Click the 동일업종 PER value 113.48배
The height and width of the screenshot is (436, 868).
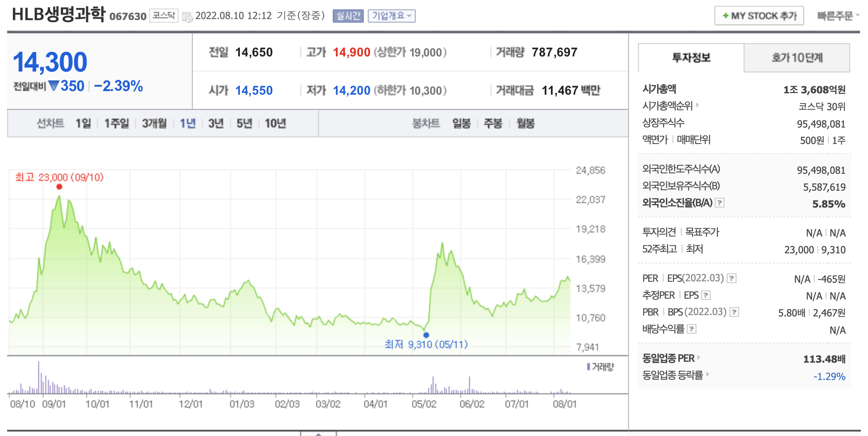[824, 359]
